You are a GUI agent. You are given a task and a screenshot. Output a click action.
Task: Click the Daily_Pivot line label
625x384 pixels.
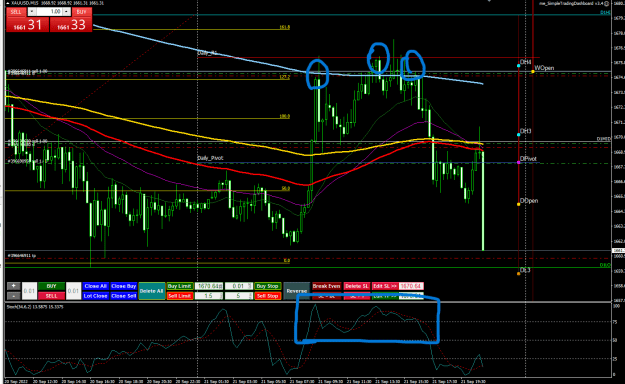point(210,158)
